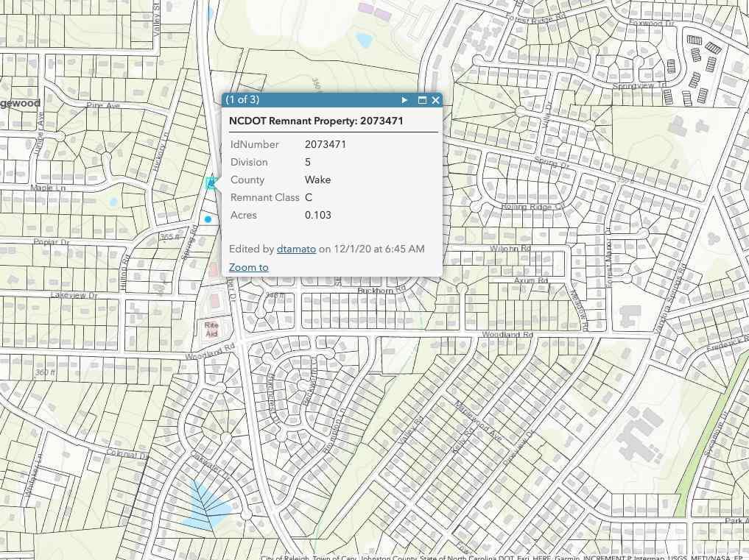The height and width of the screenshot is (560, 749).
Task: Click the (1 of 3) feature counter
Action: (242, 99)
